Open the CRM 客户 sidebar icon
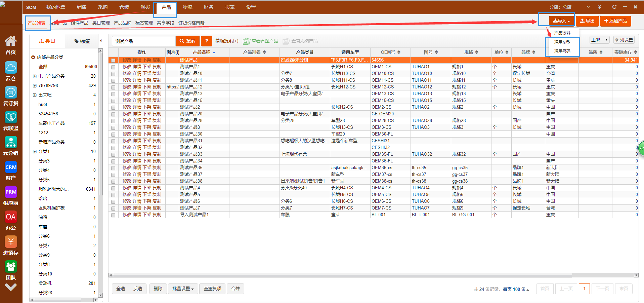Image resolution: width=644 pixels, height=303 pixels. click(x=11, y=167)
